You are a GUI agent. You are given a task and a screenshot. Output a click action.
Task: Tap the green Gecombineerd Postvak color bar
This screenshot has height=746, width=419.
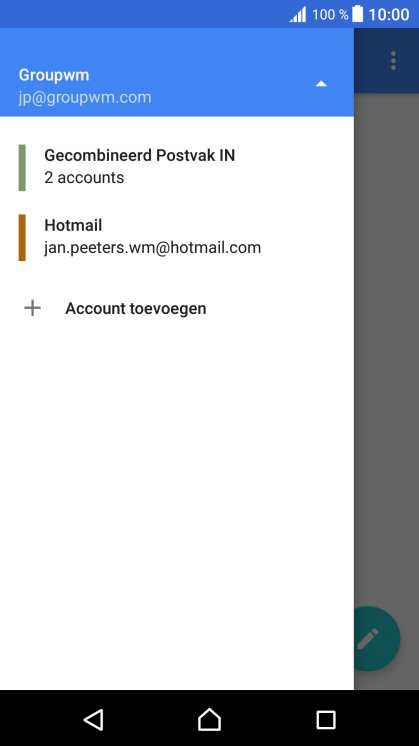[x=22, y=167]
